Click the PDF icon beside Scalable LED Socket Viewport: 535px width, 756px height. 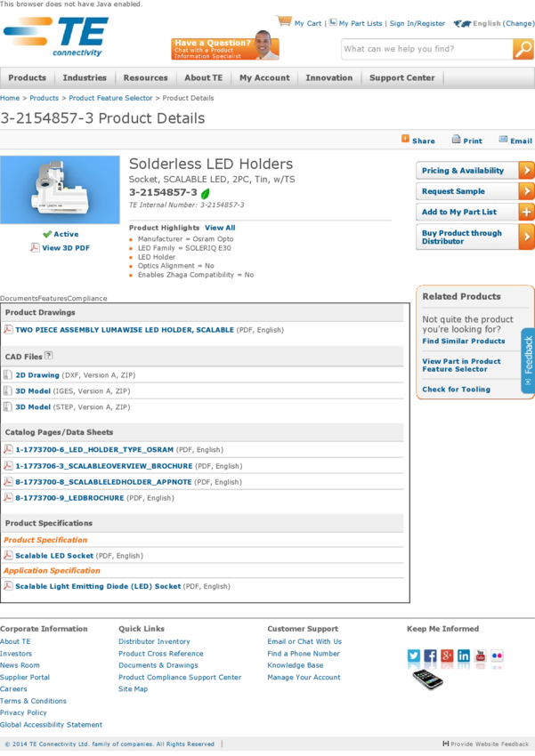[x=8, y=555]
